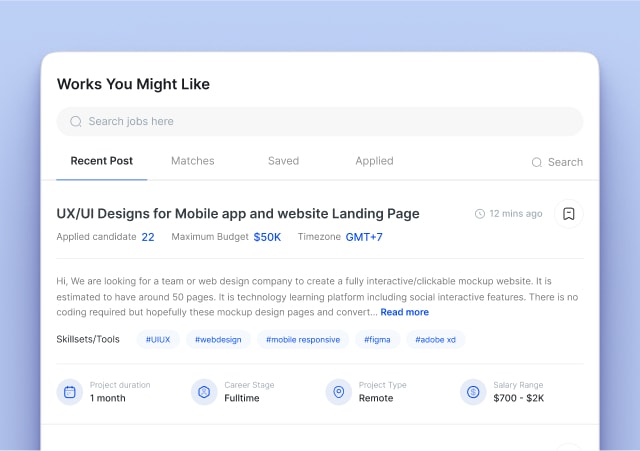Click the Fulltime career stage value
This screenshot has height=451, width=640.
tap(242, 398)
